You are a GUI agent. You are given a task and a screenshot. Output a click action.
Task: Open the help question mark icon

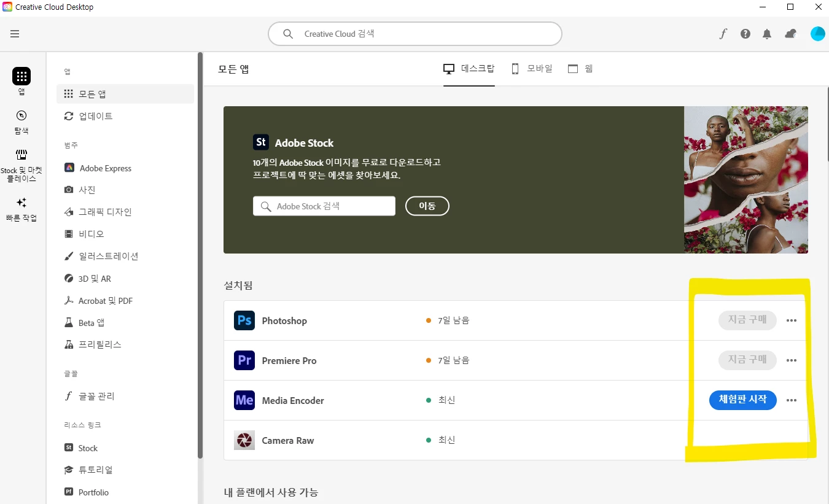coord(745,34)
